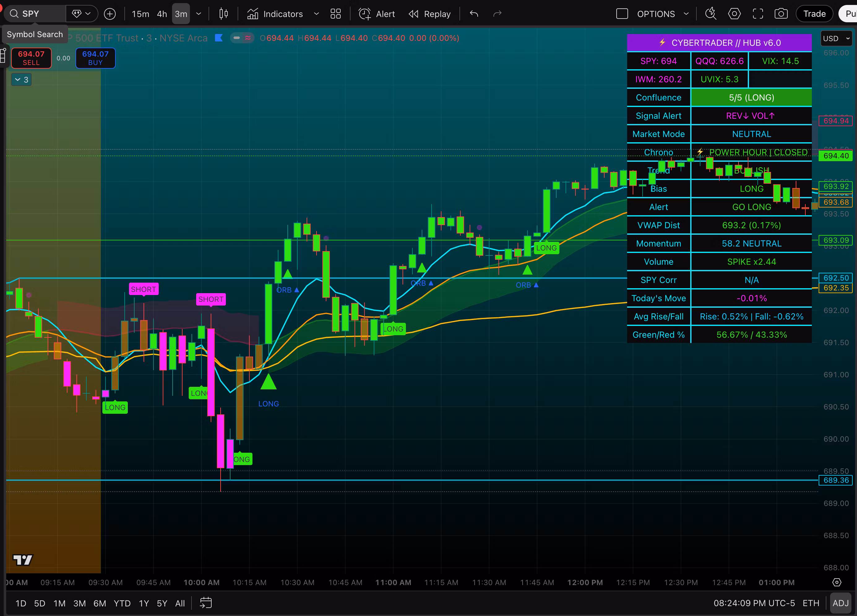
Task: Click the 58.2 NEUTRAL Momentum value
Action: [x=751, y=244]
